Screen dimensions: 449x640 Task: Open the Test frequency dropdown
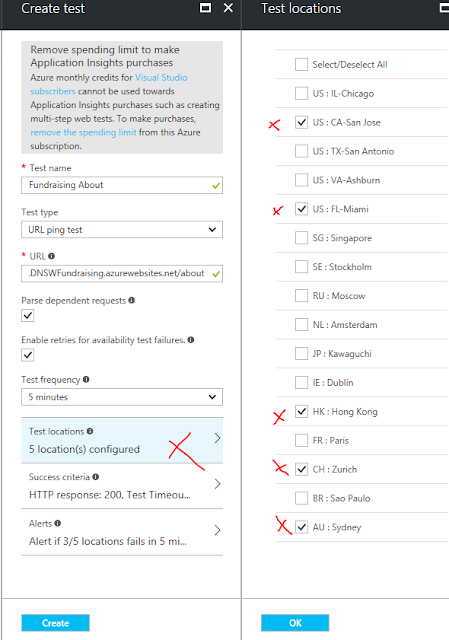click(x=122, y=397)
